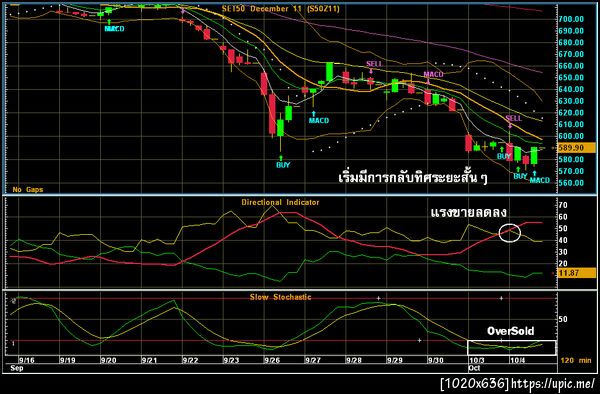
Task: Click the SELL signal above the 10/4 candle
Action: click(x=514, y=118)
